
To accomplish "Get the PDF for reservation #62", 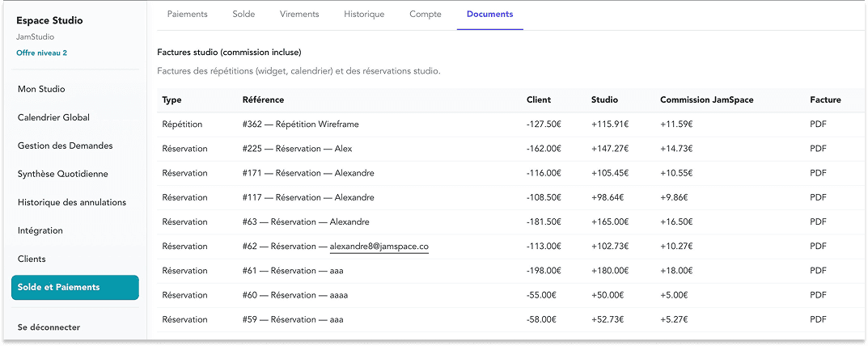I will coord(818,247).
